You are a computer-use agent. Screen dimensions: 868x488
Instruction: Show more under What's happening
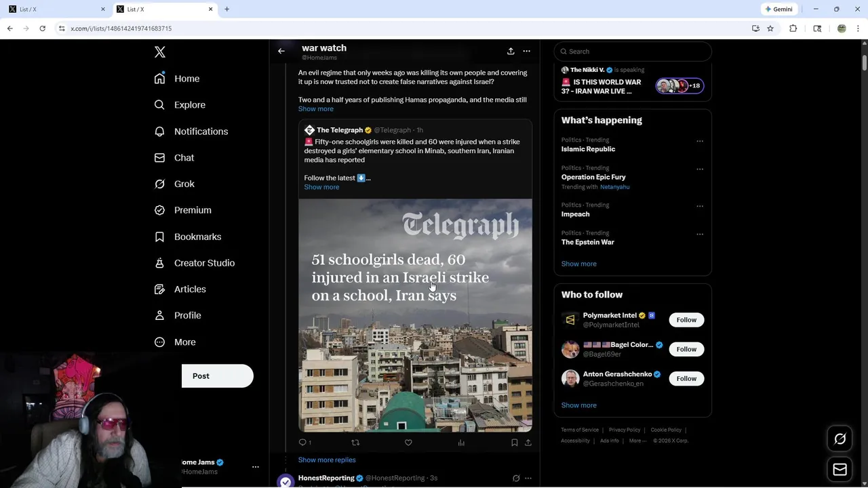[578, 264]
